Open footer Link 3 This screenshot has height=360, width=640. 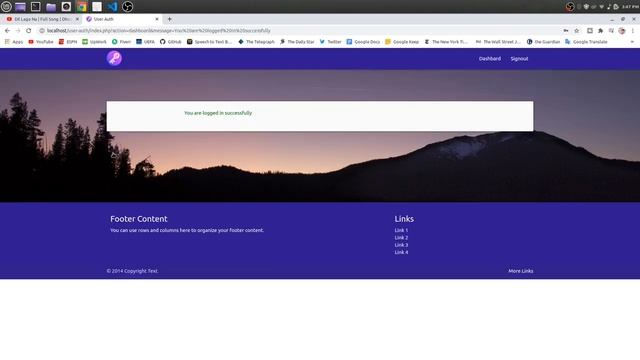401,245
